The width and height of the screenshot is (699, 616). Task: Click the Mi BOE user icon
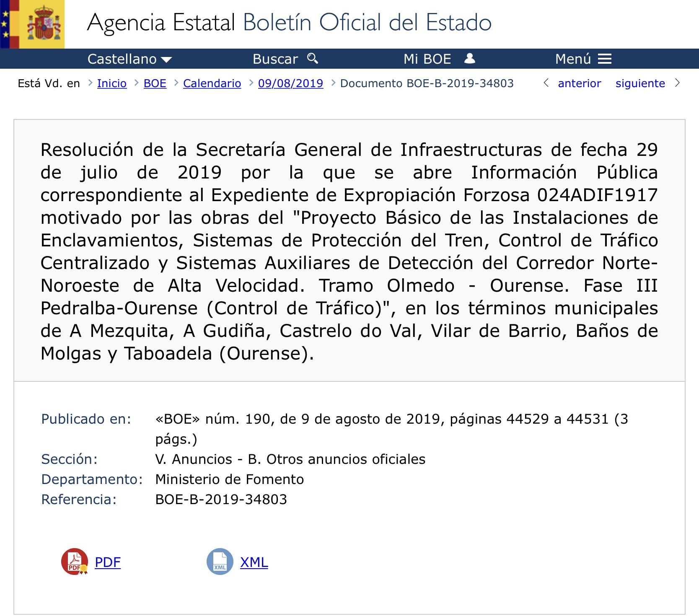[470, 58]
